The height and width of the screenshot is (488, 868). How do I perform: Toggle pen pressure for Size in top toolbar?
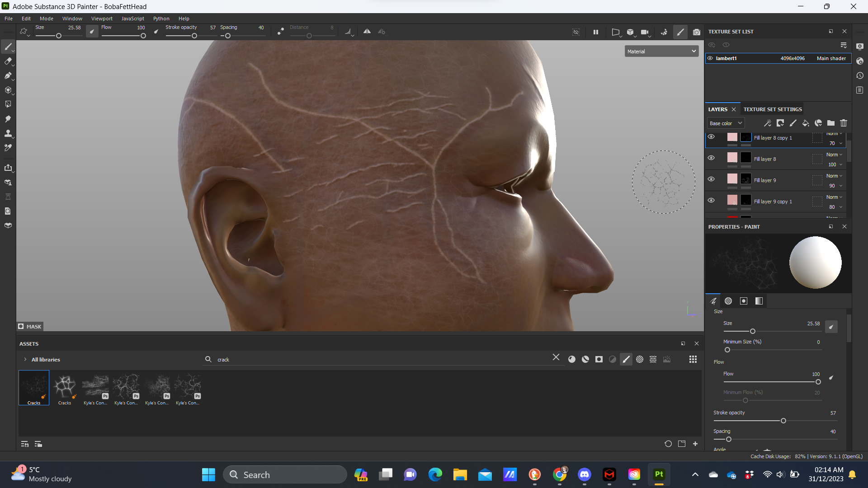click(x=92, y=32)
